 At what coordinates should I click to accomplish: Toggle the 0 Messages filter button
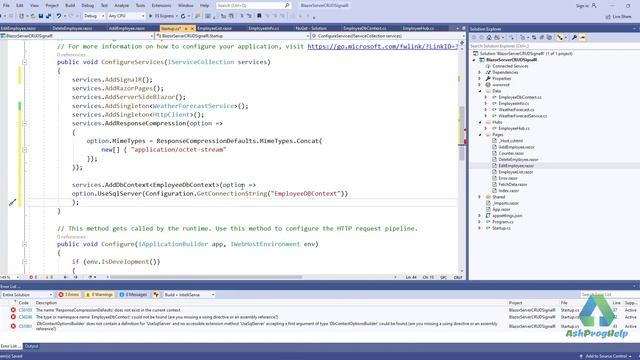pos(133,294)
